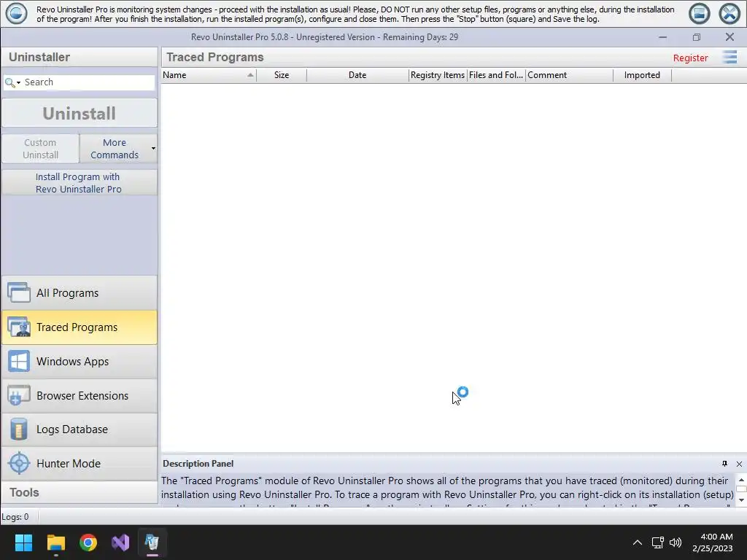The width and height of the screenshot is (747, 560).
Task: Click the More Commands button
Action: tap(115, 149)
